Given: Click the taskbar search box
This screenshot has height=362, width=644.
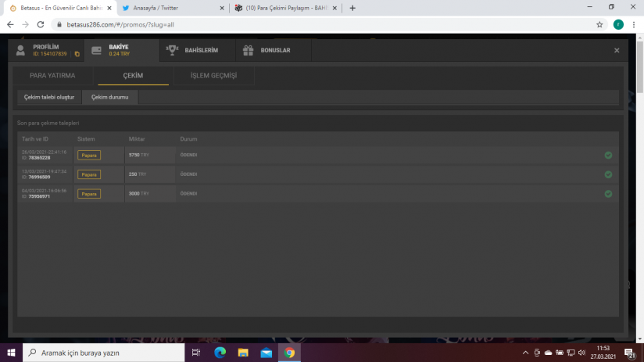Looking at the screenshot, I should (x=103, y=353).
